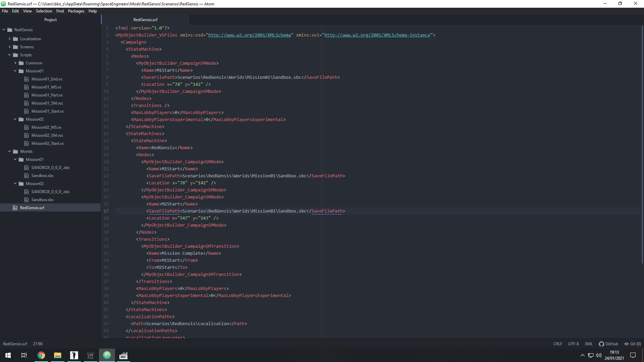Click the volume speaker tray icon
644x362 pixels.
pyautogui.click(x=599, y=355)
